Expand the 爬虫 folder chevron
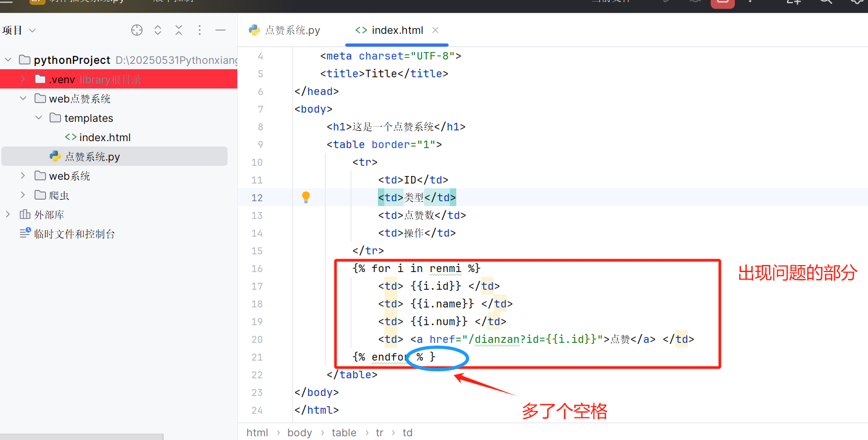868x440 pixels. click(23, 195)
